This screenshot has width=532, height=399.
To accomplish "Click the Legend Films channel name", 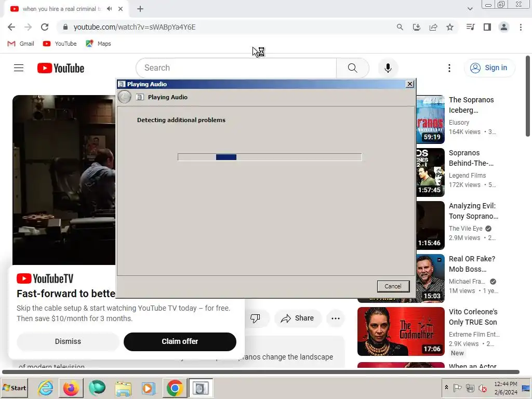I will coord(467,176).
